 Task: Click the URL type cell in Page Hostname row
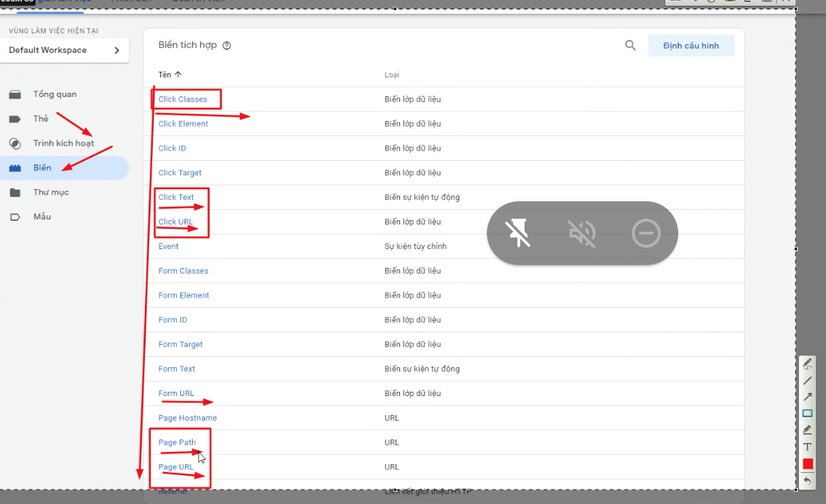(x=391, y=418)
